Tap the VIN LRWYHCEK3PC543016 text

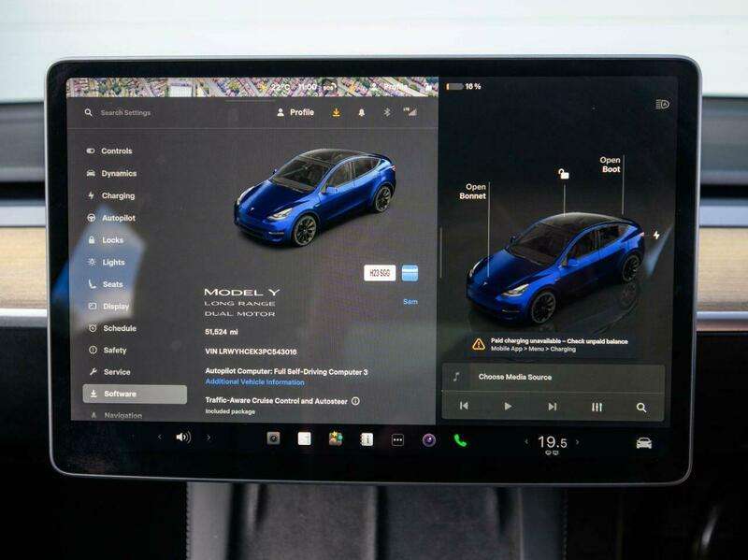(251, 352)
